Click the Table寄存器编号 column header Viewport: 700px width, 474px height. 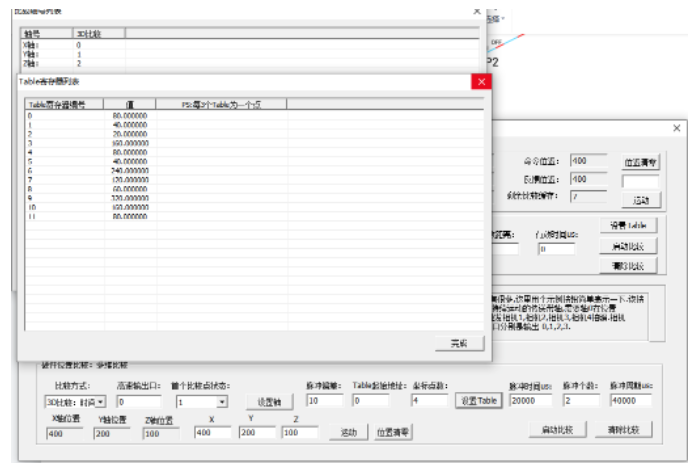coord(64,104)
